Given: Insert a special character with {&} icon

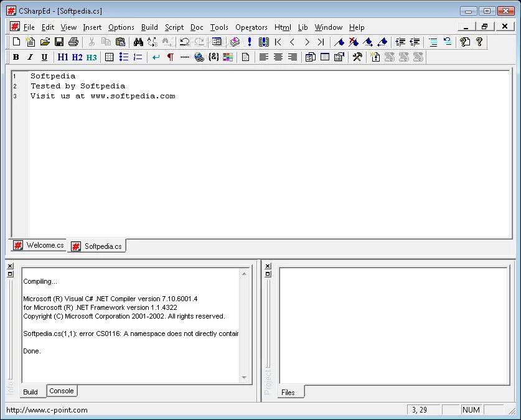Looking at the screenshot, I should [x=214, y=57].
